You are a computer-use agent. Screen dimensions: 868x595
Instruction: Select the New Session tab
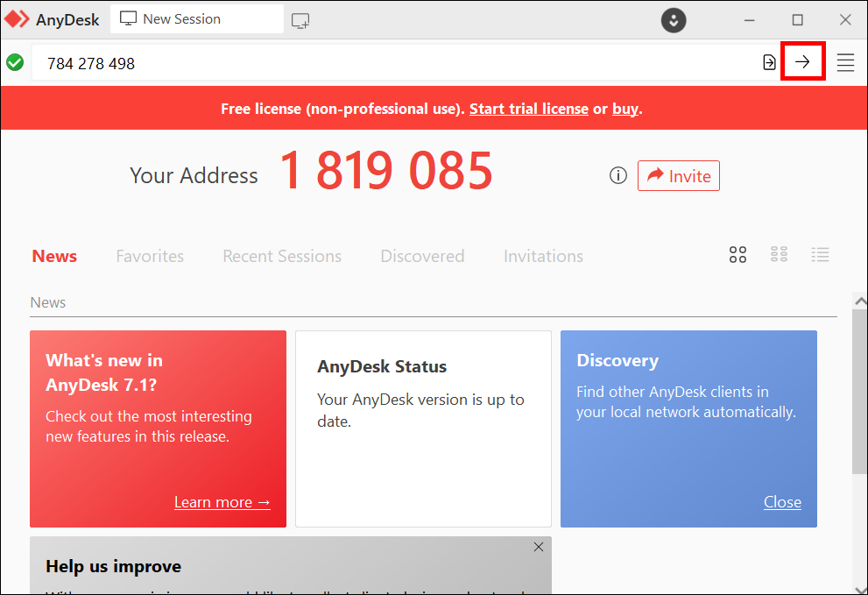click(x=197, y=19)
